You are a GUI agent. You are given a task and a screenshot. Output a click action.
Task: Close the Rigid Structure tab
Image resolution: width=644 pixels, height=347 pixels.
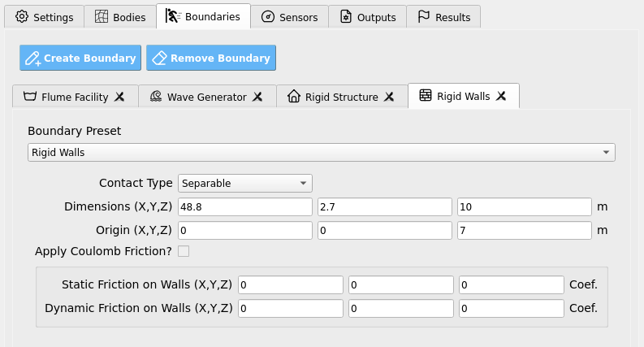coord(389,97)
